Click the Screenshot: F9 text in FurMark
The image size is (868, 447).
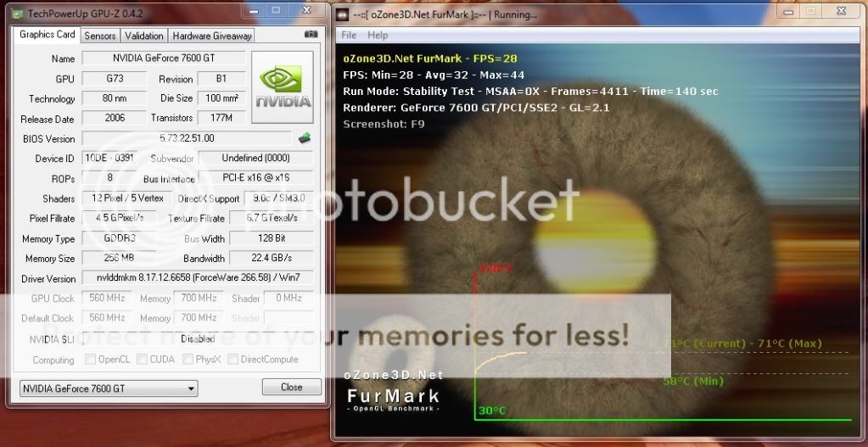coord(384,124)
